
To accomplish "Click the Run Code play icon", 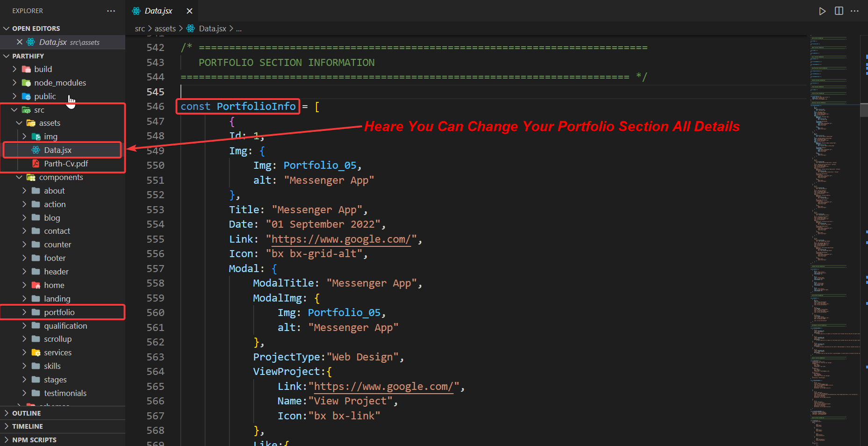I will (x=822, y=11).
